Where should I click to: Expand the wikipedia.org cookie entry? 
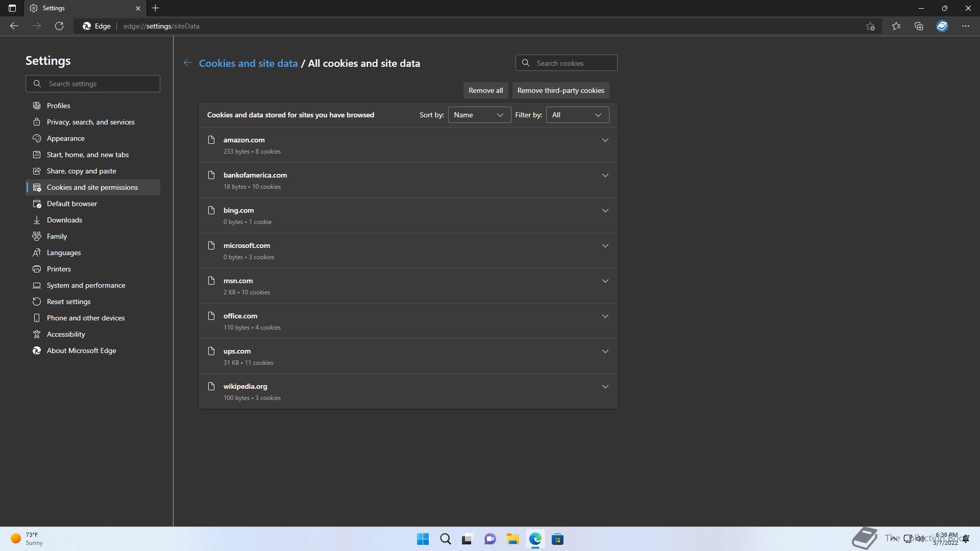click(605, 386)
